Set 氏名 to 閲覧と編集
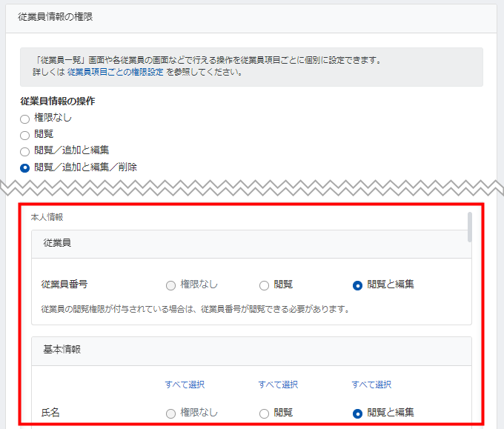Screen dimensions: 504x429 point(357,413)
